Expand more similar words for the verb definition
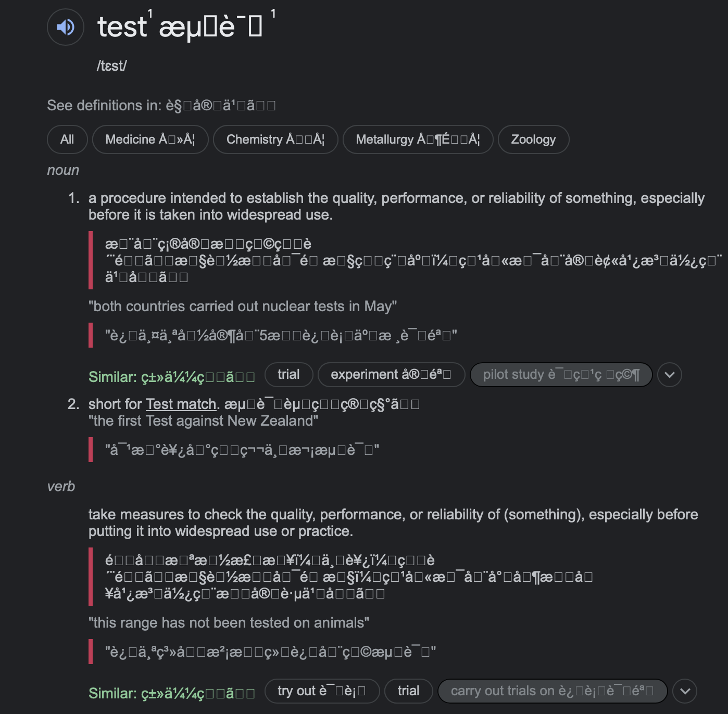This screenshot has width=728, height=714. [x=685, y=691]
